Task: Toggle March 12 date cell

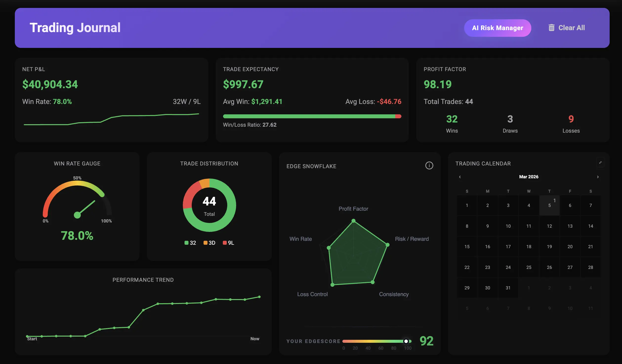Action: pyautogui.click(x=549, y=226)
